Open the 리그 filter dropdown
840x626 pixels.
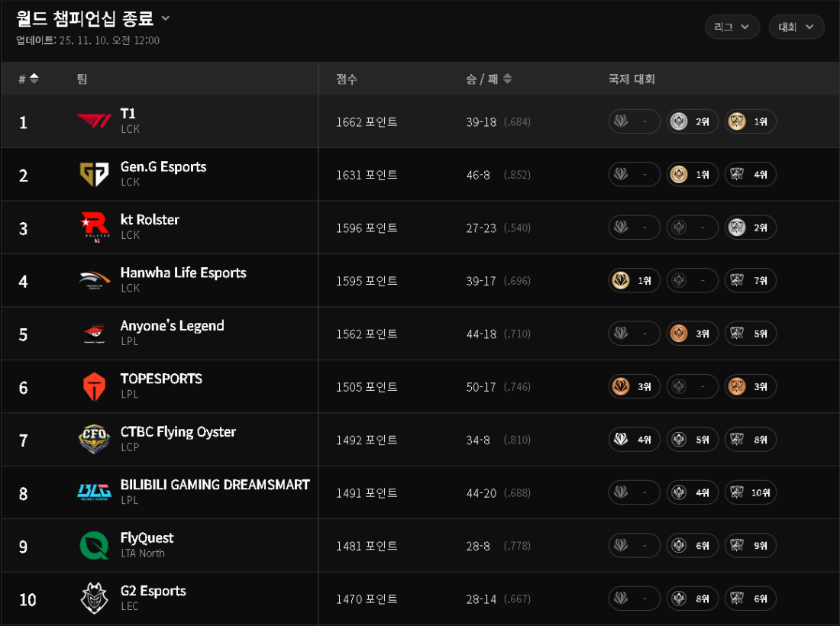coord(732,27)
